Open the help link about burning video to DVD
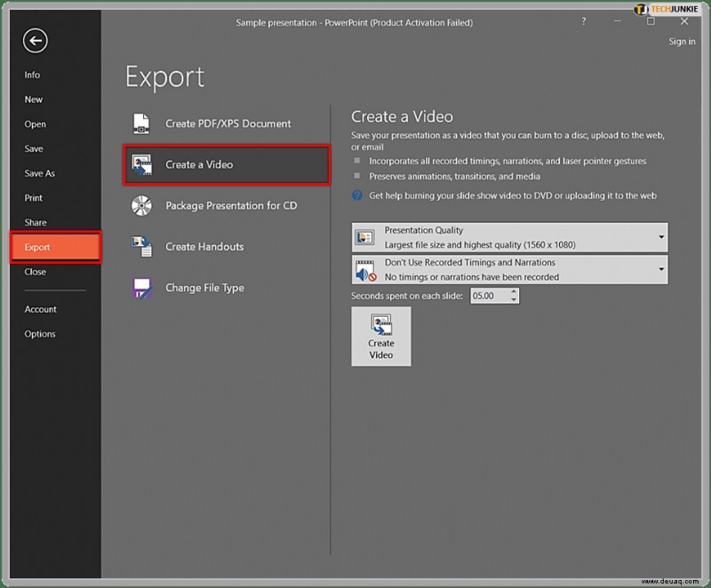The image size is (711, 588). (513, 195)
